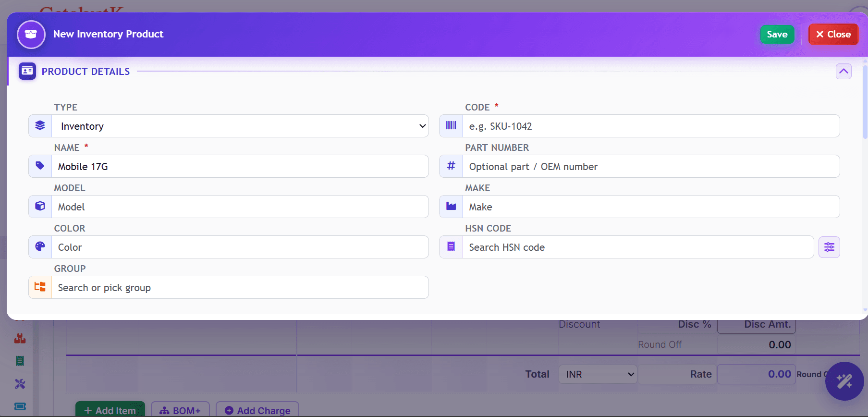
Task: Save the new inventory product
Action: 777,34
